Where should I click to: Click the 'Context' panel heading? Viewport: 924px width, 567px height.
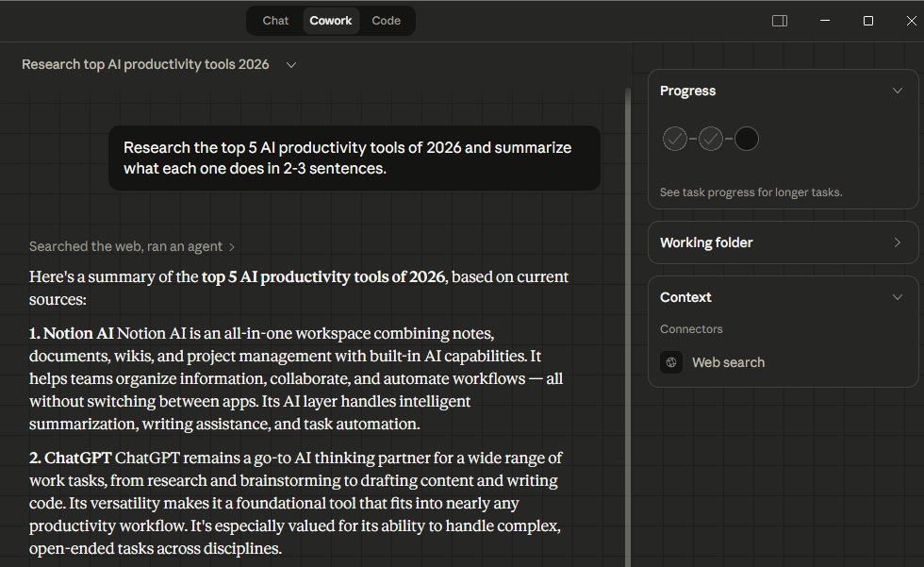685,297
